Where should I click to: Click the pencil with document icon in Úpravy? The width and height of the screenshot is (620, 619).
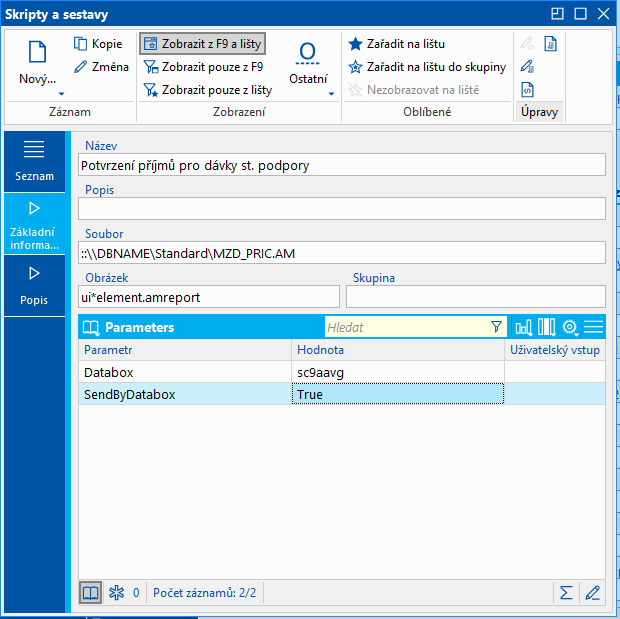pos(527,66)
